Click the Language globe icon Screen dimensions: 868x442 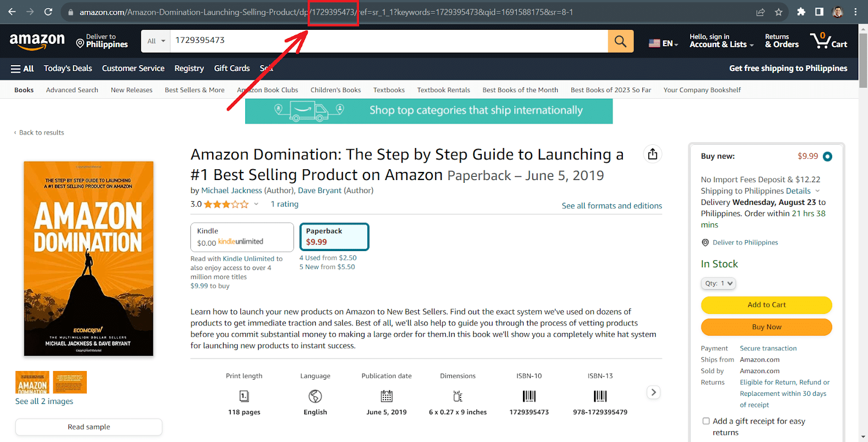tap(315, 396)
